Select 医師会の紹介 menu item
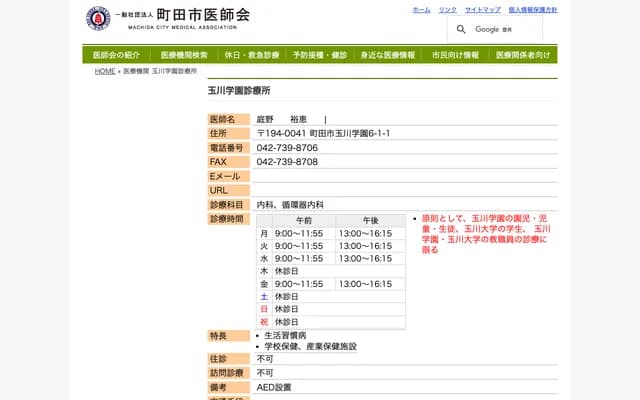 (x=117, y=55)
